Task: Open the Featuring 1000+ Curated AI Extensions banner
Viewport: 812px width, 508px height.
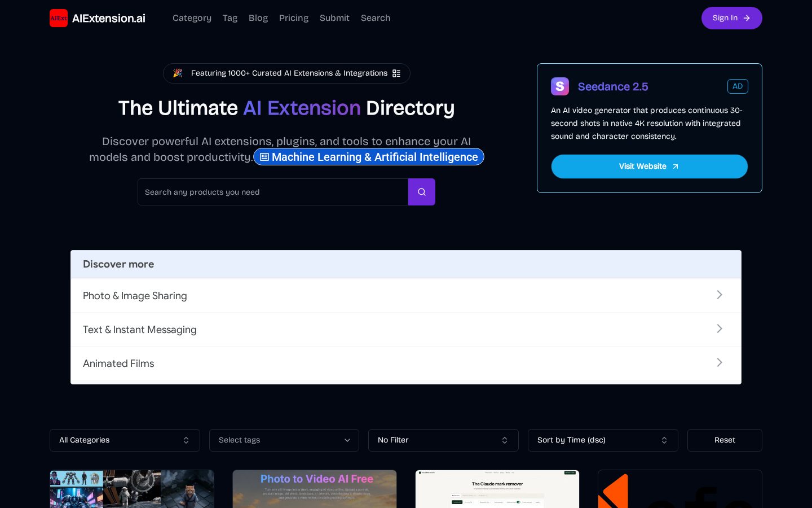Action: pos(286,73)
